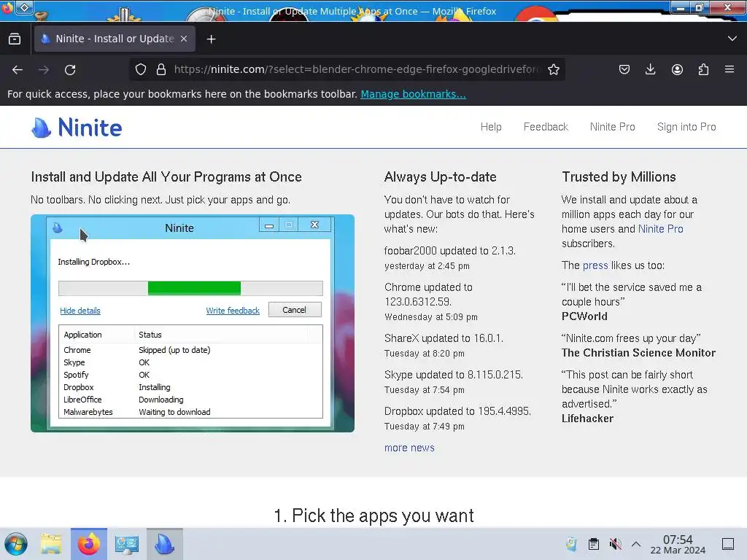Viewport: 747px width, 560px height.
Task: Open the Firefox account icon
Action: (677, 69)
